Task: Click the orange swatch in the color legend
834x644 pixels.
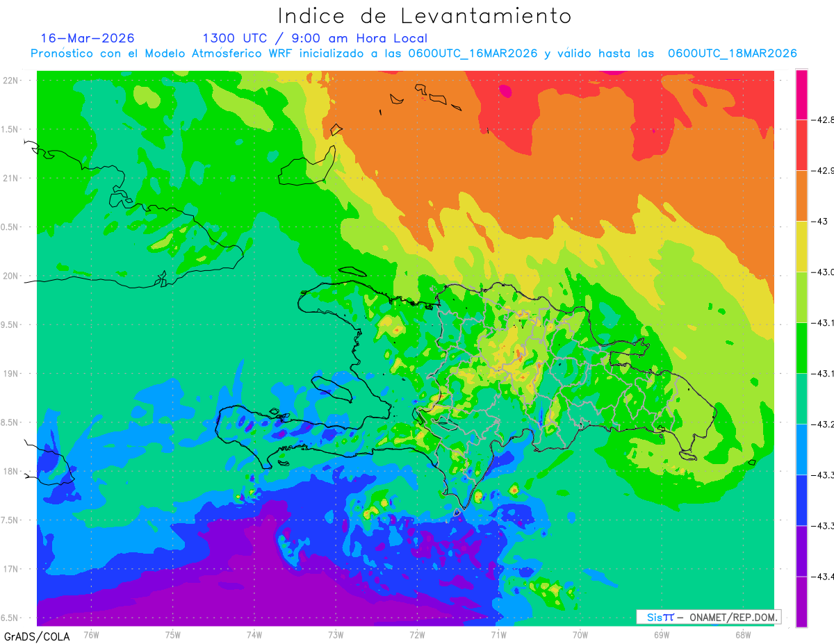Action: (x=801, y=195)
